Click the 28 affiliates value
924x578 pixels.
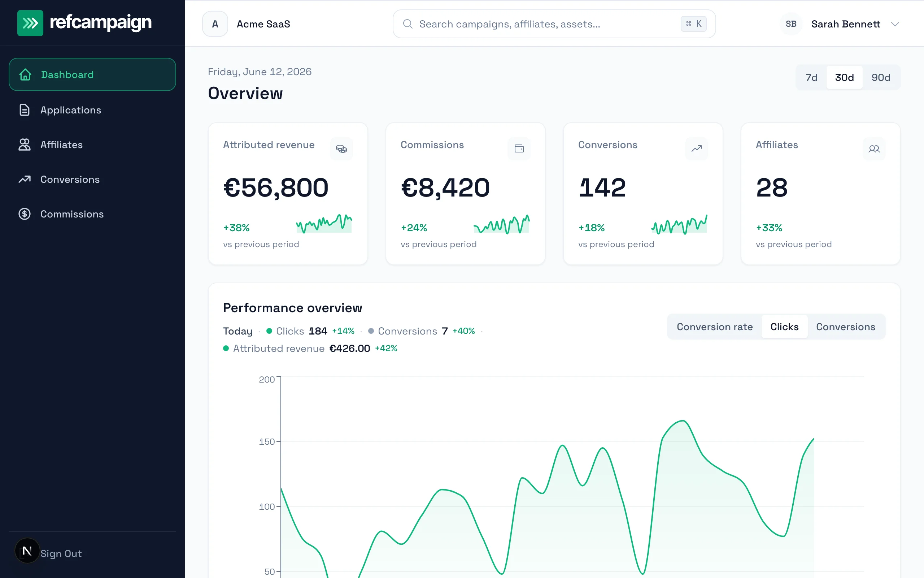[772, 188]
